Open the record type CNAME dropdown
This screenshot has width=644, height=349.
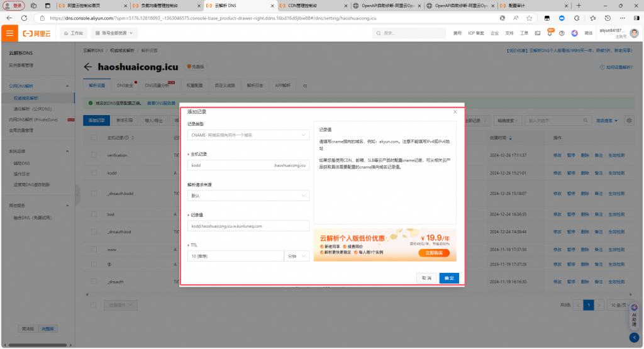[248, 135]
